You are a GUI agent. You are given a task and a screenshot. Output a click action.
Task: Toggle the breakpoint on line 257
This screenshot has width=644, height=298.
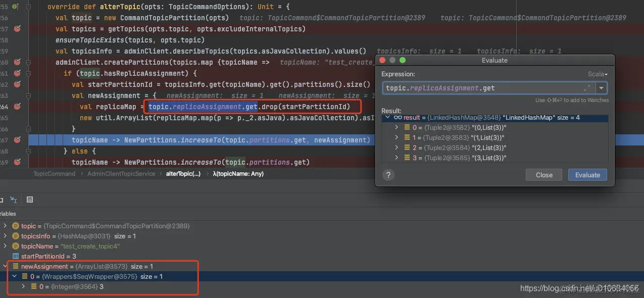click(17, 29)
